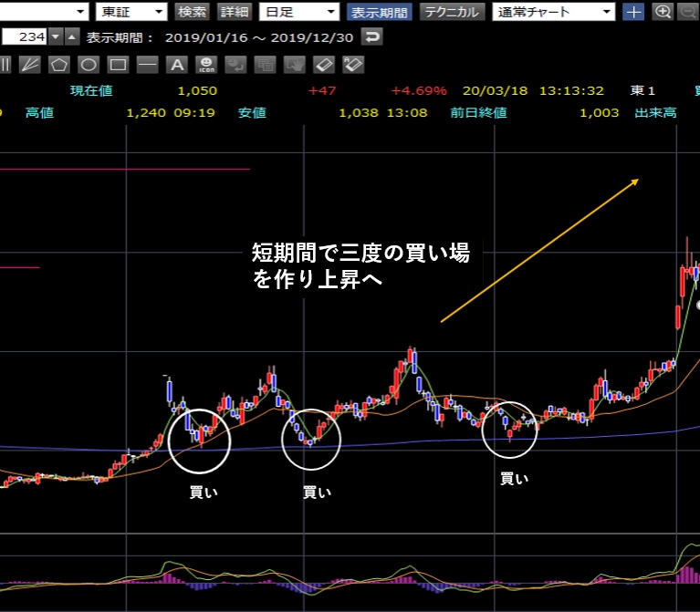Click the 表示期間： label beside the dates

(120, 37)
